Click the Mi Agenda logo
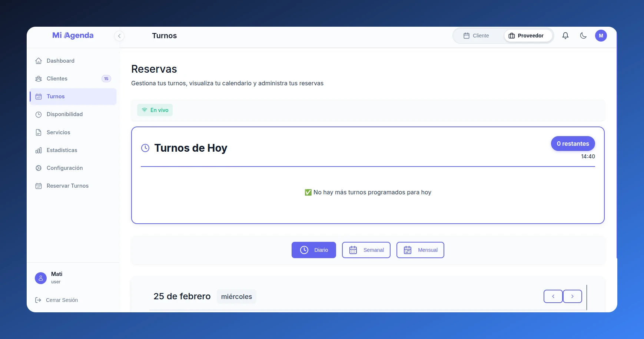The width and height of the screenshot is (644, 339). click(73, 35)
